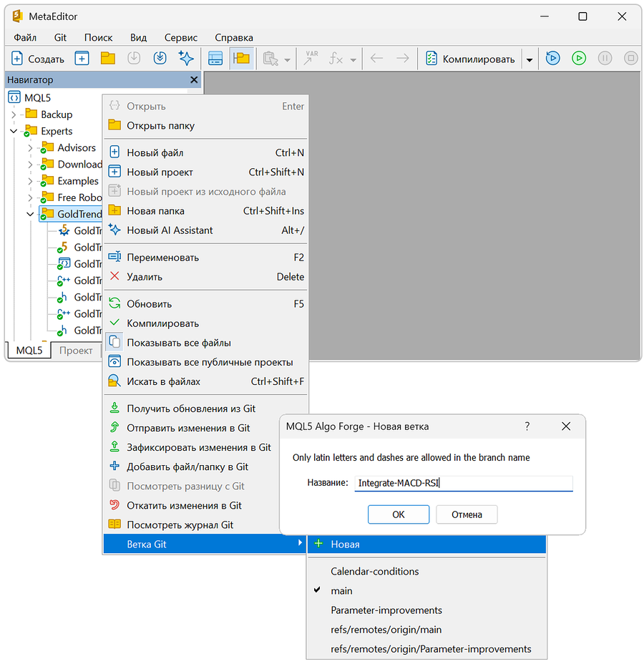Open the Git menu in menu bar

click(x=60, y=38)
